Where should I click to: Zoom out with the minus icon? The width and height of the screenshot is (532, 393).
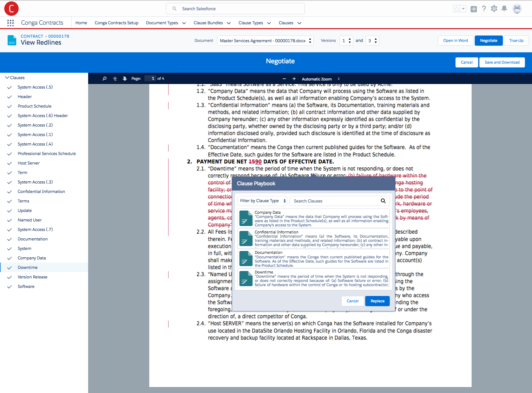tap(284, 79)
